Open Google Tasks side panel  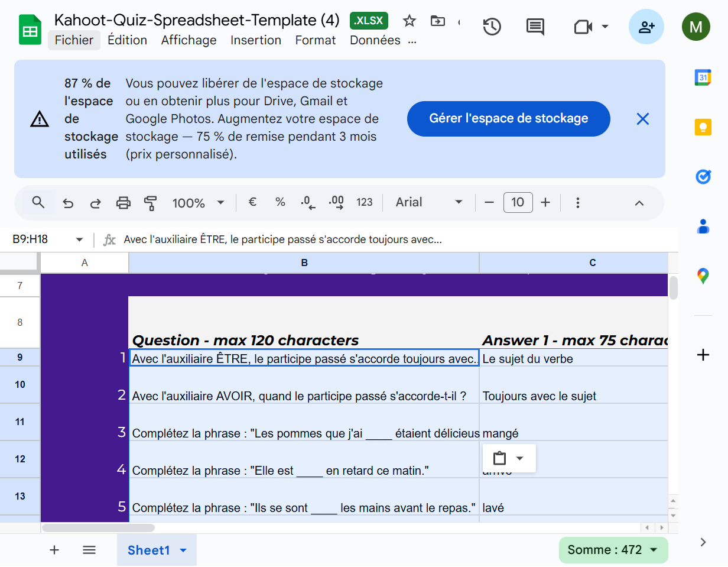pos(703,177)
